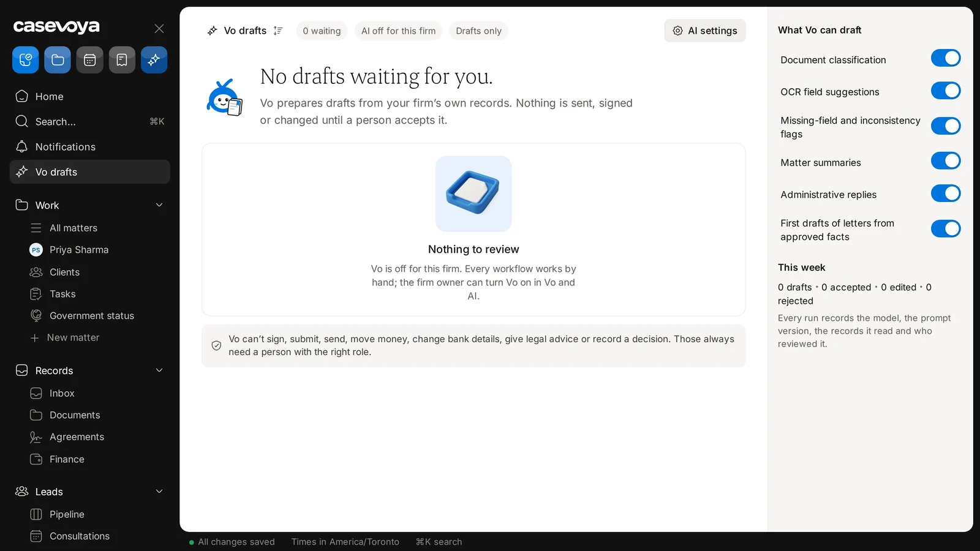The height and width of the screenshot is (551, 980).
Task: Toggle Missing-field and inconsistency flags switch
Action: [946, 126]
